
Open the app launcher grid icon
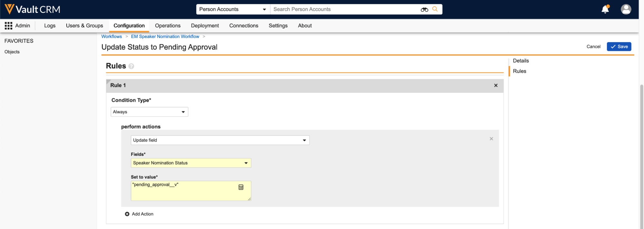point(8,26)
